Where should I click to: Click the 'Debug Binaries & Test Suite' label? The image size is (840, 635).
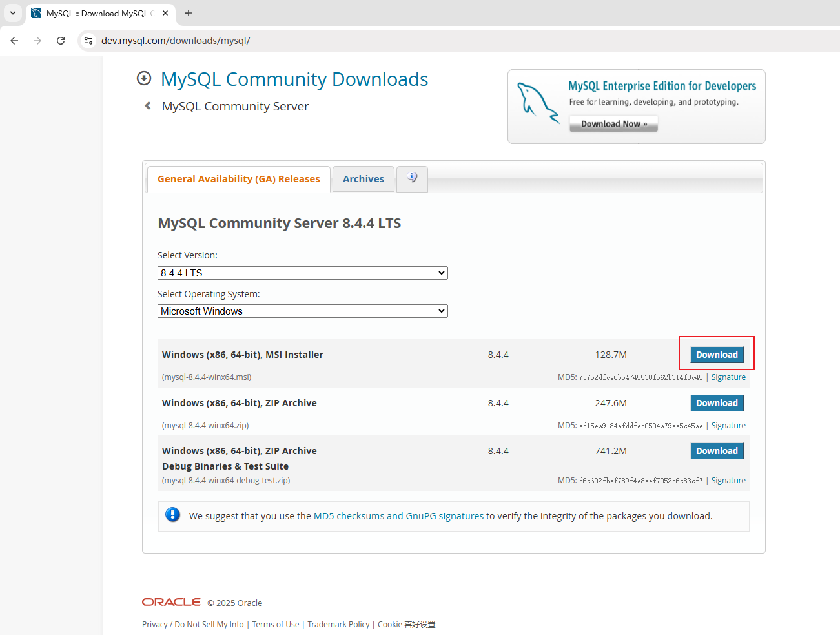(x=225, y=466)
